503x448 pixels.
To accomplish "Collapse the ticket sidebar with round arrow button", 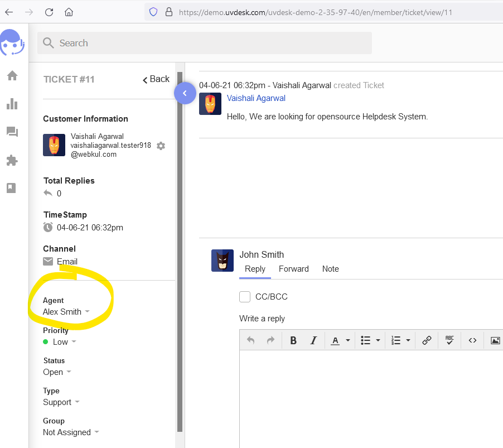I will coord(185,93).
